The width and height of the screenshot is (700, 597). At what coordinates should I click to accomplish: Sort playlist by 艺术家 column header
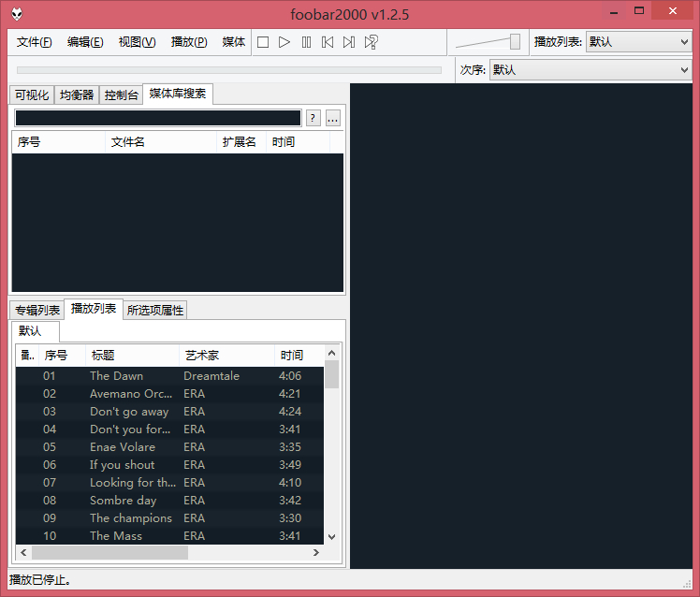point(226,356)
